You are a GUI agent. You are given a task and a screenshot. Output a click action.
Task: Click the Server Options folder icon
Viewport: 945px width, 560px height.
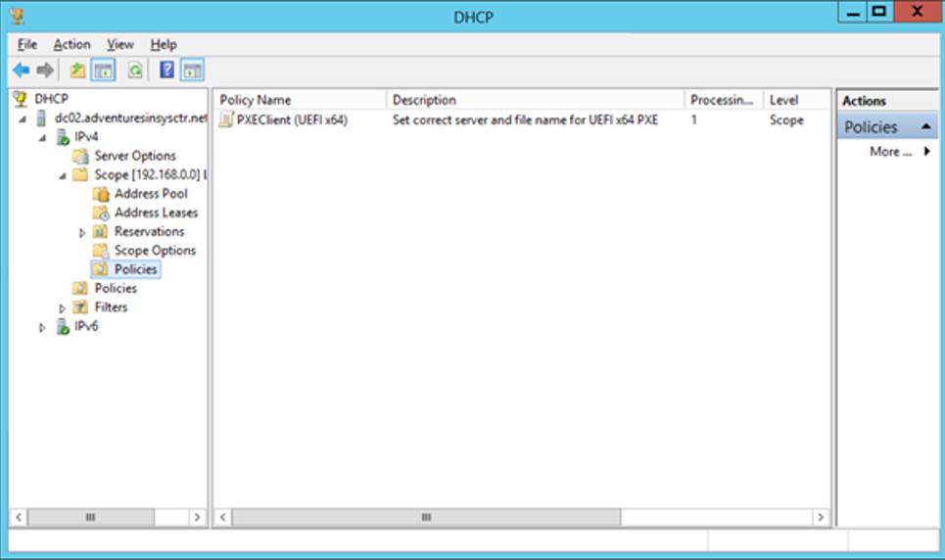click(80, 156)
